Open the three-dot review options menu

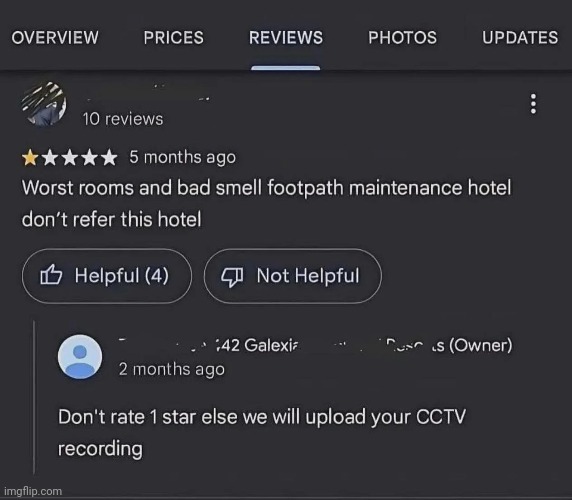tap(533, 104)
